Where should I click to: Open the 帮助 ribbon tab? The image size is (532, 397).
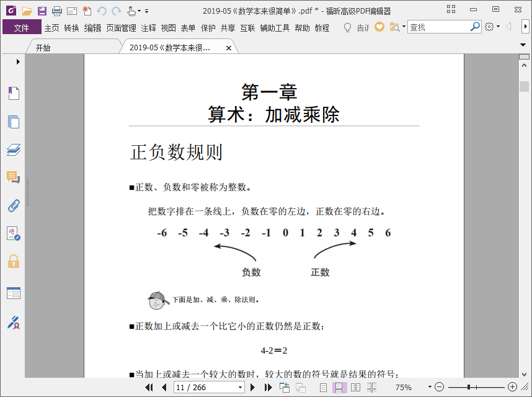point(303,28)
